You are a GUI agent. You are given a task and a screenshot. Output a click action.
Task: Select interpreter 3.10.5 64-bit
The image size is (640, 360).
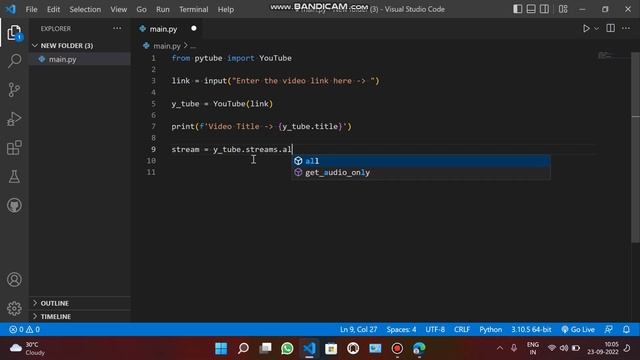coord(531,329)
